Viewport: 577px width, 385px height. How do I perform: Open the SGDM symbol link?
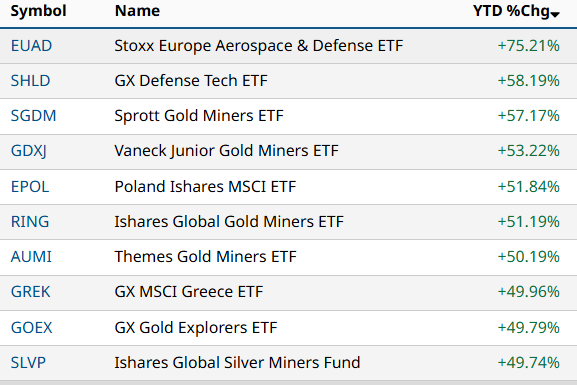[x=33, y=116]
